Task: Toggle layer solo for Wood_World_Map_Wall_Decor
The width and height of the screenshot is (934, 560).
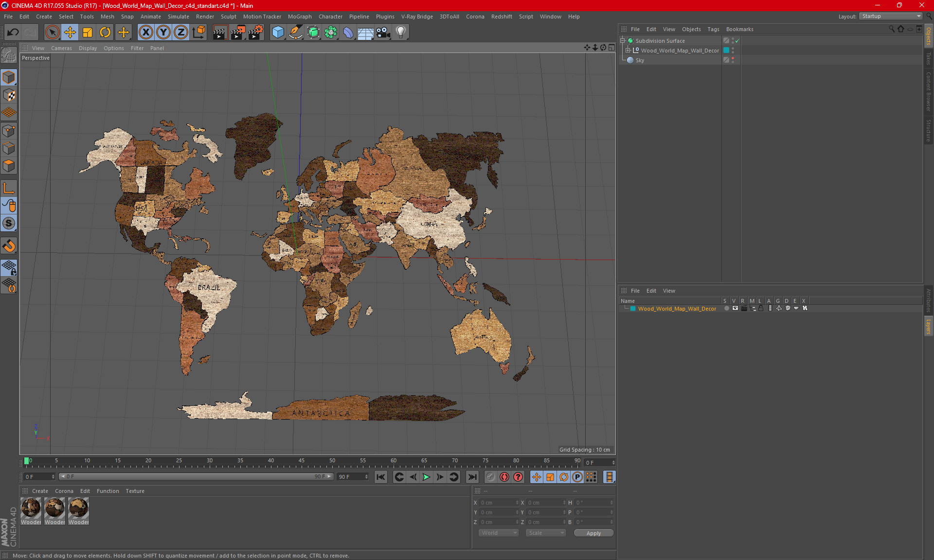Action: point(726,309)
